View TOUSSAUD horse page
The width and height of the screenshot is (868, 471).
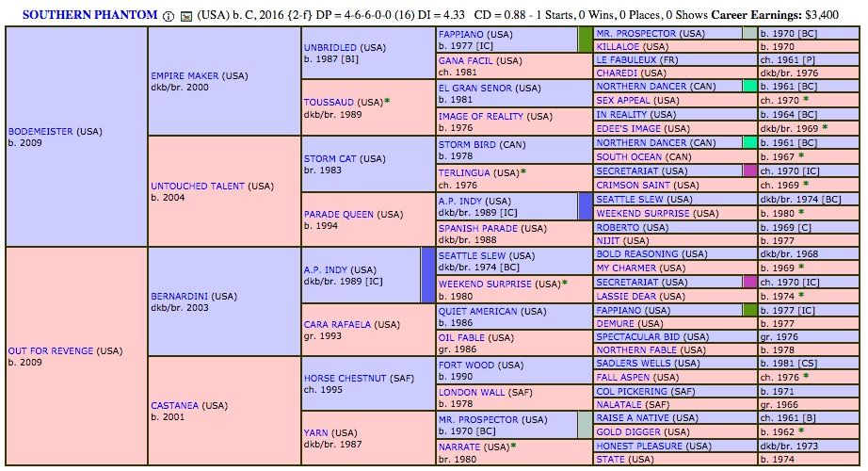[329, 103]
